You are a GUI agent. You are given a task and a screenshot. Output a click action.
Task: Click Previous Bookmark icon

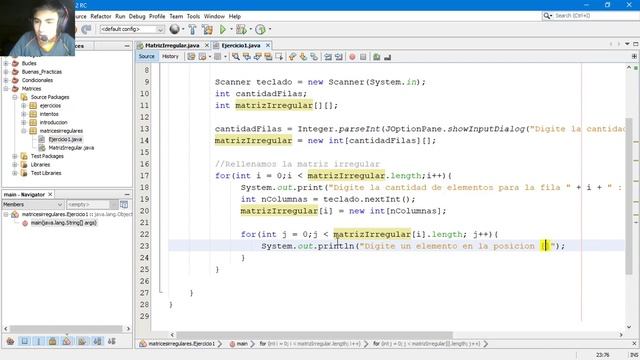292,57
